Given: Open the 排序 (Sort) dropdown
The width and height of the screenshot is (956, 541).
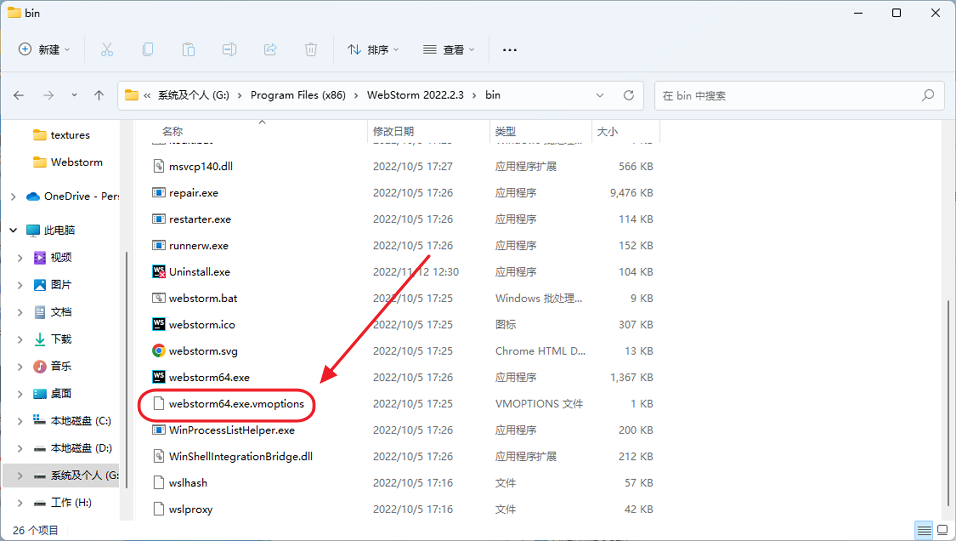Looking at the screenshot, I should [x=373, y=49].
